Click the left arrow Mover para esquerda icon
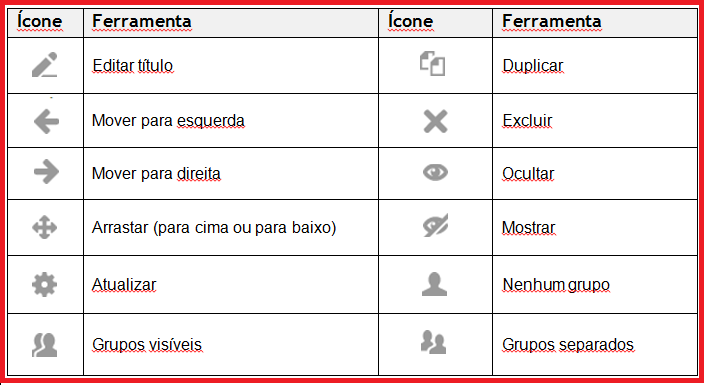Viewport: 705px width, 385px height. [46, 121]
